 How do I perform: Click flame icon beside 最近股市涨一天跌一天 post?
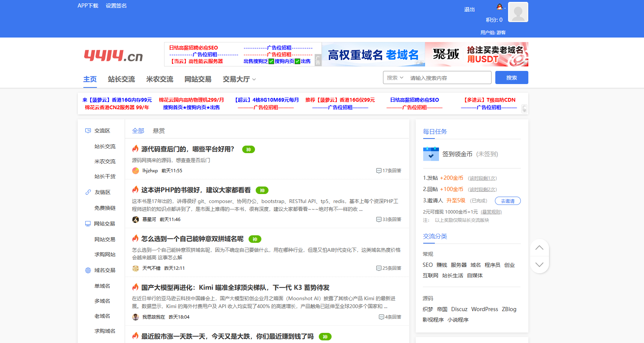pyautogui.click(x=136, y=336)
